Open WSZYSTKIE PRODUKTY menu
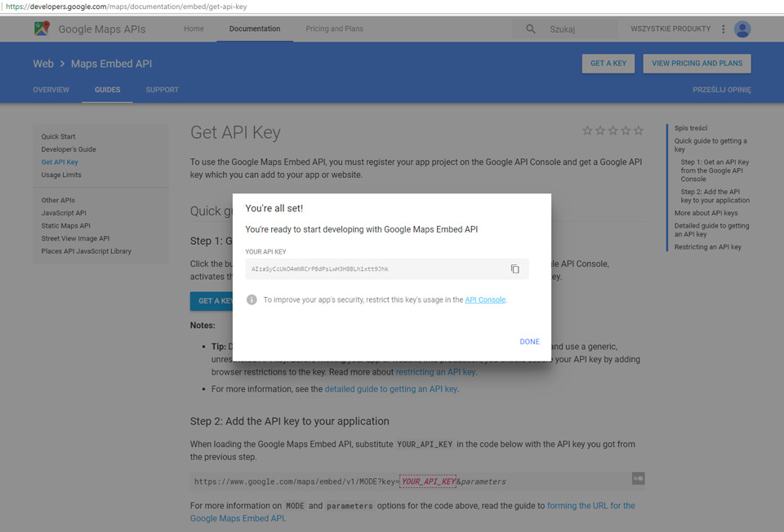Screen dimensions: 784x532 click(x=670, y=29)
